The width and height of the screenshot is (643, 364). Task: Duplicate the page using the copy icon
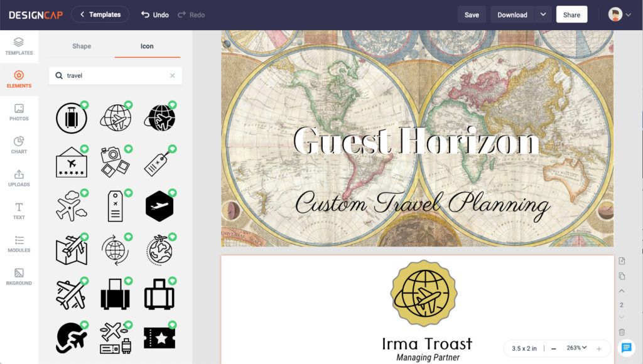[622, 276]
